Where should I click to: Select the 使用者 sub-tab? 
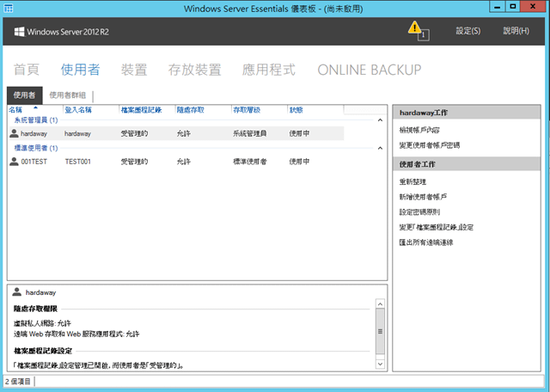point(25,95)
